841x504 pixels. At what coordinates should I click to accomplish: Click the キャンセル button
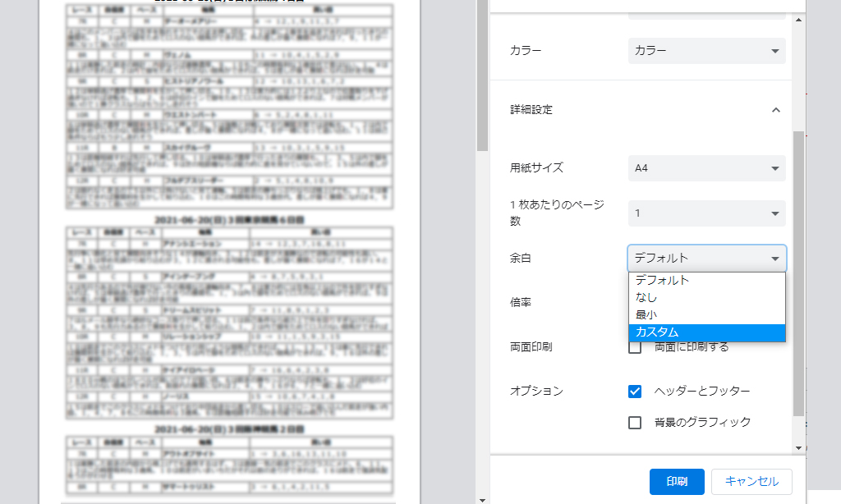(x=751, y=482)
